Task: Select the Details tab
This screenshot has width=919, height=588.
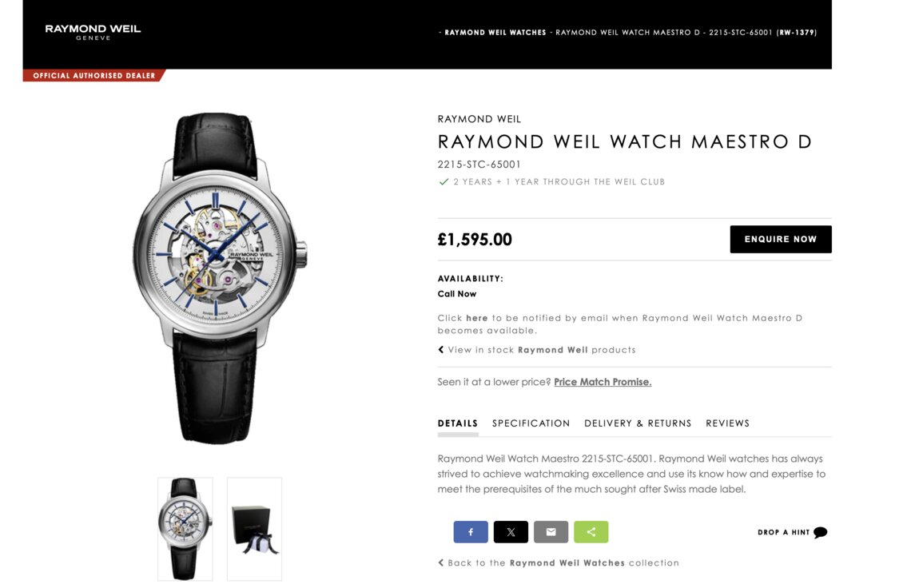Action: coord(458,423)
